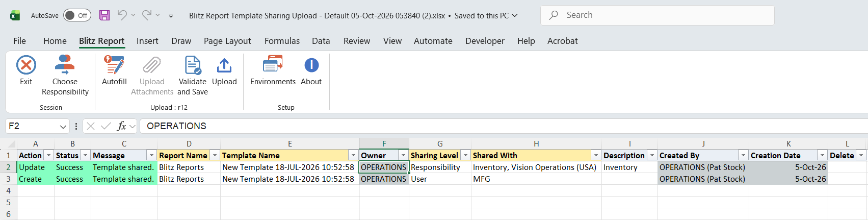
Task: Open the File menu
Action: [x=19, y=41]
